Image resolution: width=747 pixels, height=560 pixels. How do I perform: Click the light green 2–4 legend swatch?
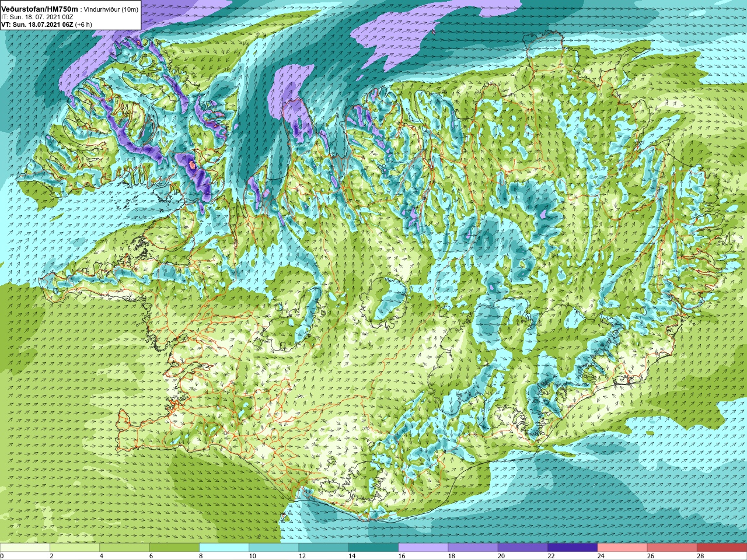point(75,547)
